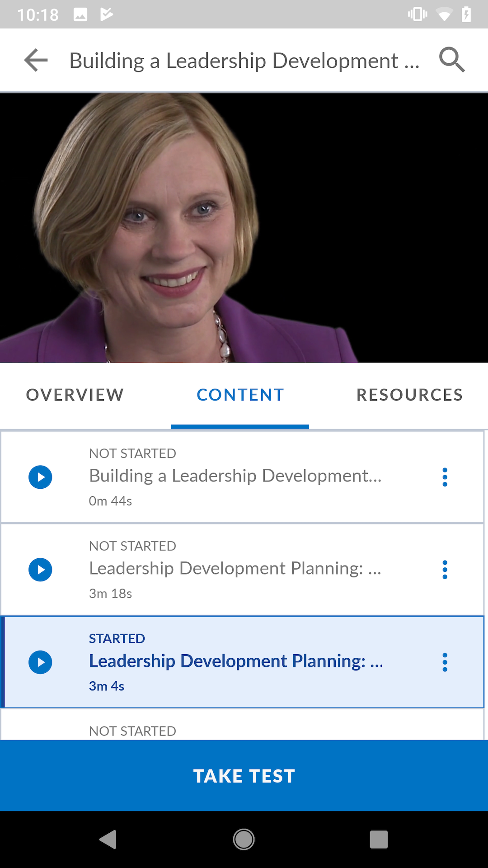
Task: Play the 3m 18s lesson video
Action: tap(40, 570)
